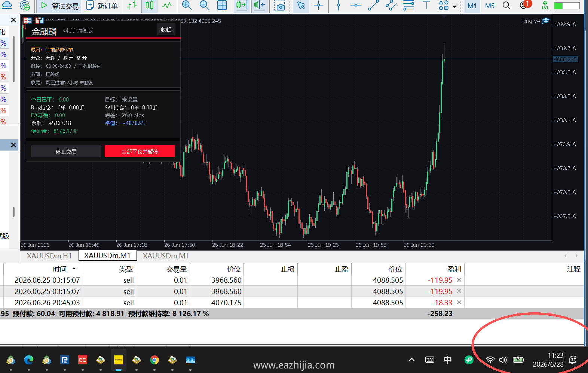Select the equidistant channel tool

[x=391, y=5]
